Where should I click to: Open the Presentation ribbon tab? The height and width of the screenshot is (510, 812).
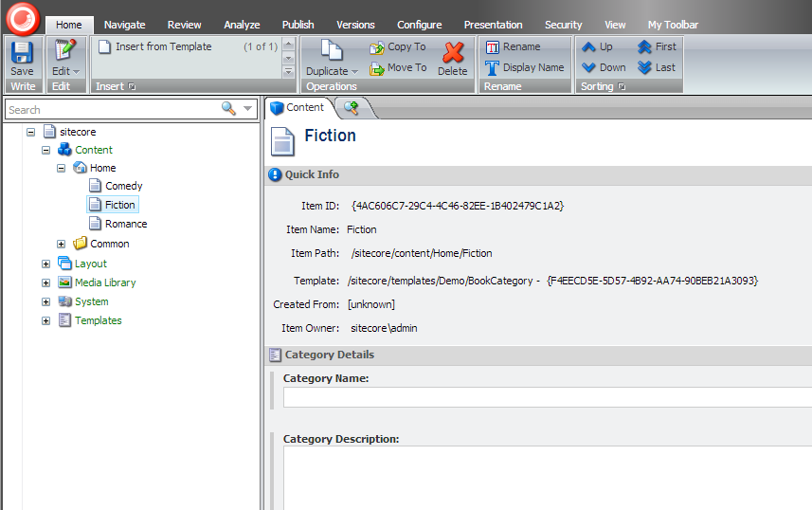(x=493, y=25)
